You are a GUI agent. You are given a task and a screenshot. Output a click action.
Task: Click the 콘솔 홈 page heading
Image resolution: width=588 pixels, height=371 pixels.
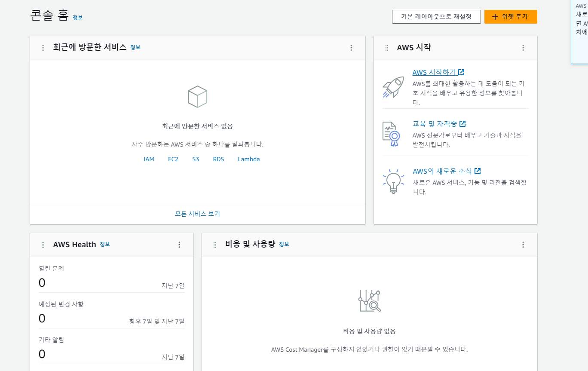pos(50,15)
